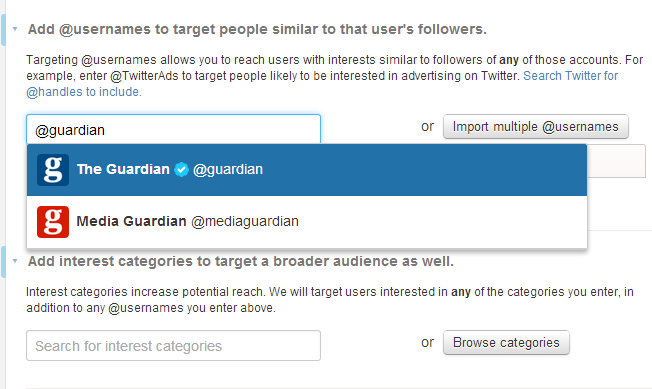Click the @guardian username input field
The height and width of the screenshot is (389, 652).
[x=173, y=130]
